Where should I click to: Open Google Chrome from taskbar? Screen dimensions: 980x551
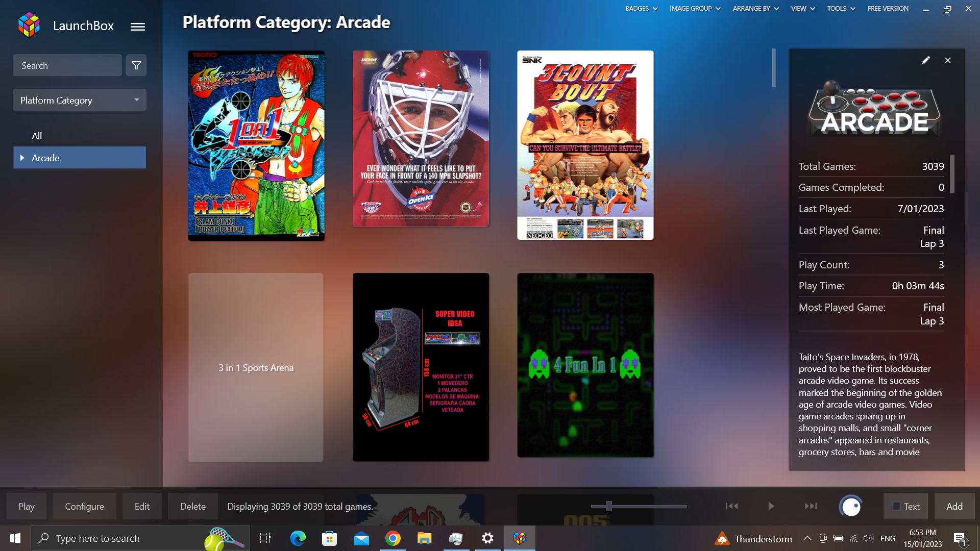(x=393, y=538)
